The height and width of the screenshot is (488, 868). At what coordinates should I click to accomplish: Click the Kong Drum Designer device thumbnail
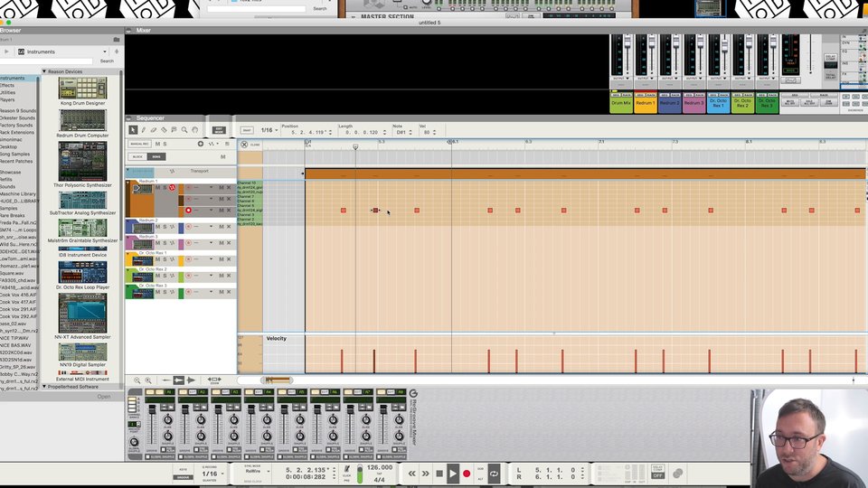click(x=82, y=88)
